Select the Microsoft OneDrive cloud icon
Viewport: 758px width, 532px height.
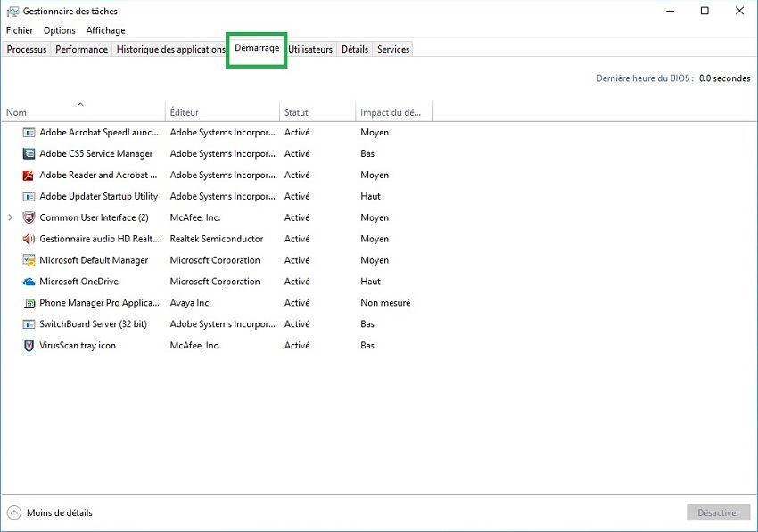point(29,282)
